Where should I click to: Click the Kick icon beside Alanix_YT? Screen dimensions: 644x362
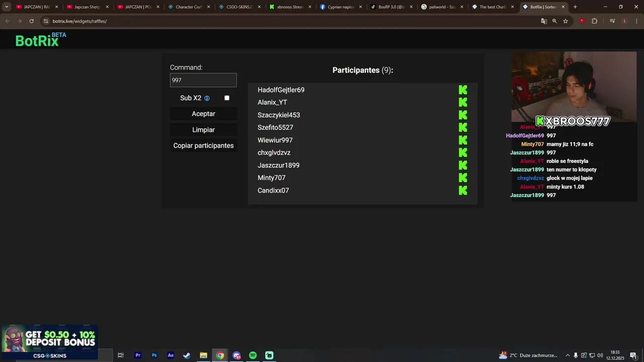click(463, 103)
